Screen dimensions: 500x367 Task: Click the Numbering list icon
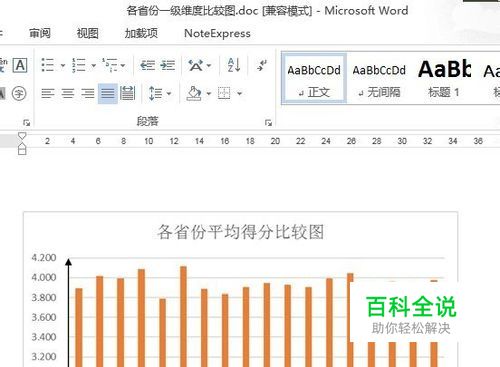coord(79,65)
